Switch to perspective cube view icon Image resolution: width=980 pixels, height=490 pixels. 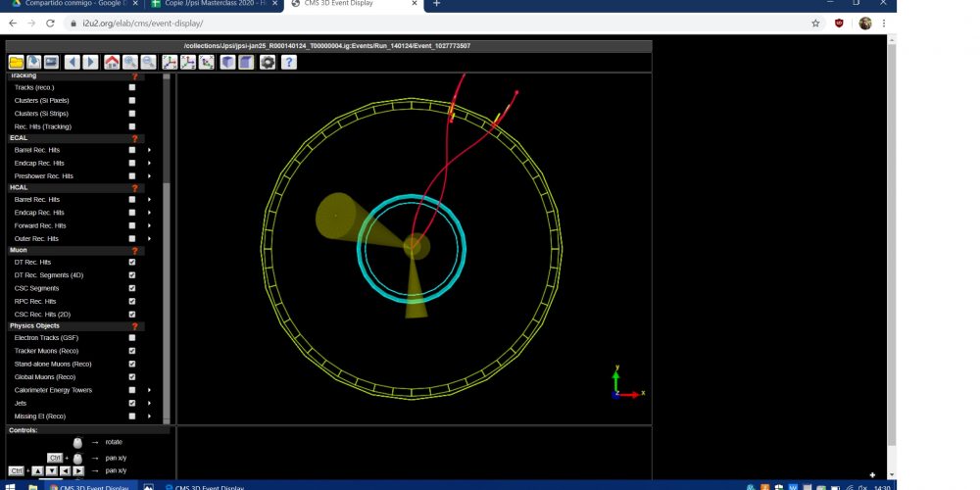pos(227,62)
